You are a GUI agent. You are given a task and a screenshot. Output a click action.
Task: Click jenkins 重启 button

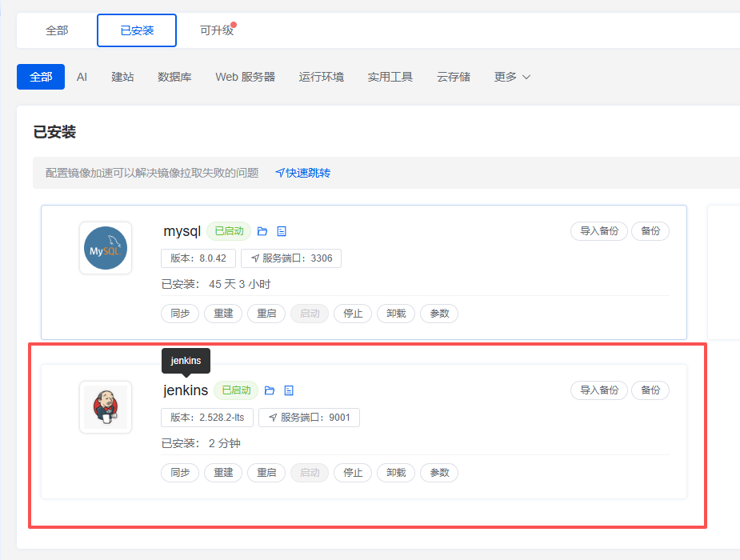[x=266, y=473]
